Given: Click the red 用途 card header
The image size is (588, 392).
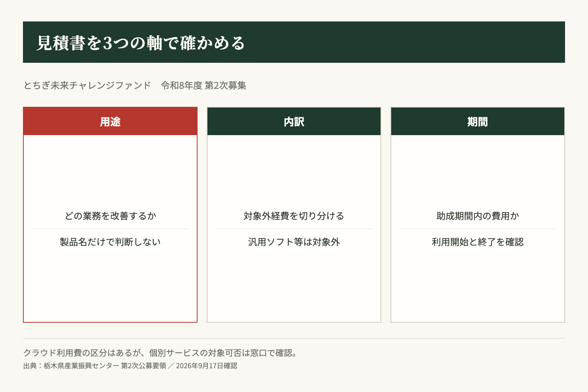Looking at the screenshot, I should 110,121.
